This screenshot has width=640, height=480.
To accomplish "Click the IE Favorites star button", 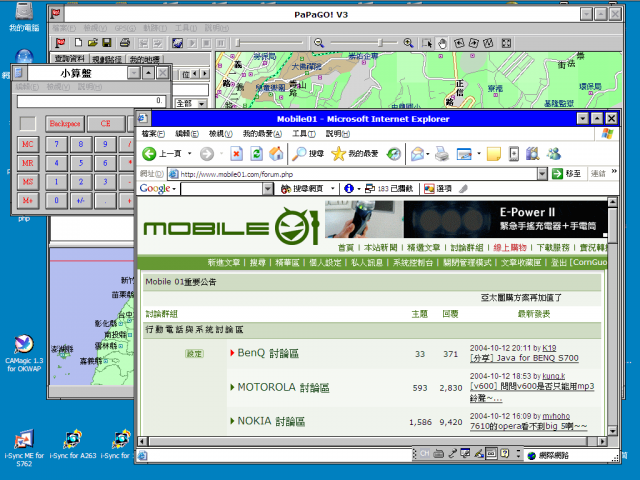I will click(355, 154).
